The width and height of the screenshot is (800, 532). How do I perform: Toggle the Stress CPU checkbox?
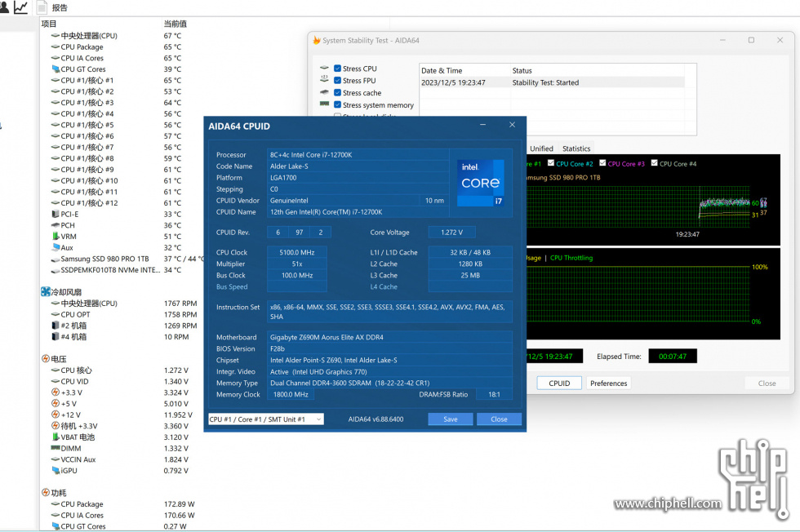click(337, 69)
